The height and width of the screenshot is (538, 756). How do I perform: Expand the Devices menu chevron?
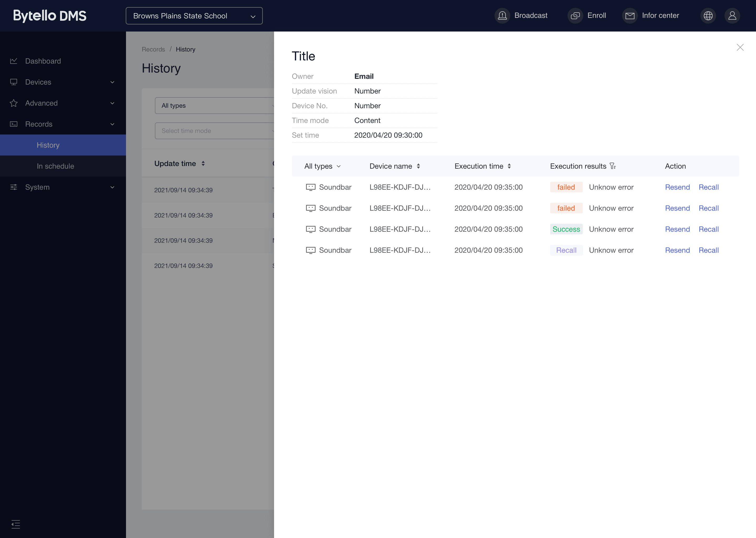coord(112,82)
